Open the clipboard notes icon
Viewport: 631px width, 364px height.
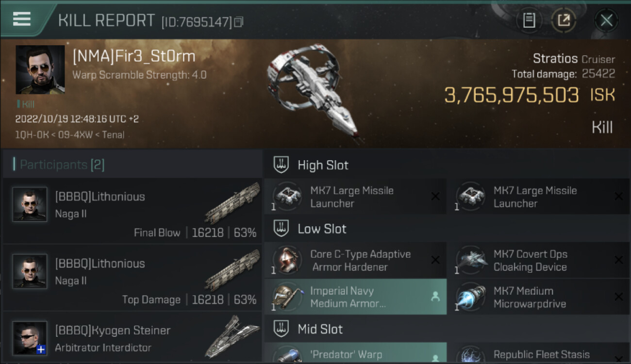coord(529,20)
